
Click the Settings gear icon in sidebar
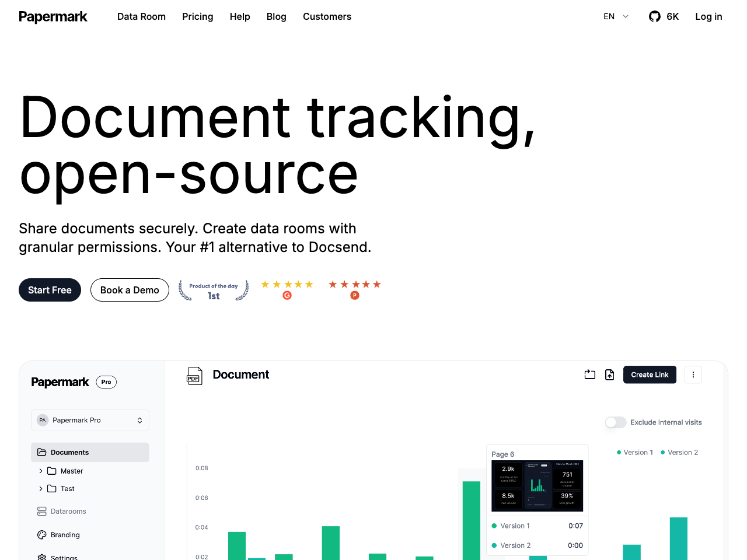pos(41,557)
